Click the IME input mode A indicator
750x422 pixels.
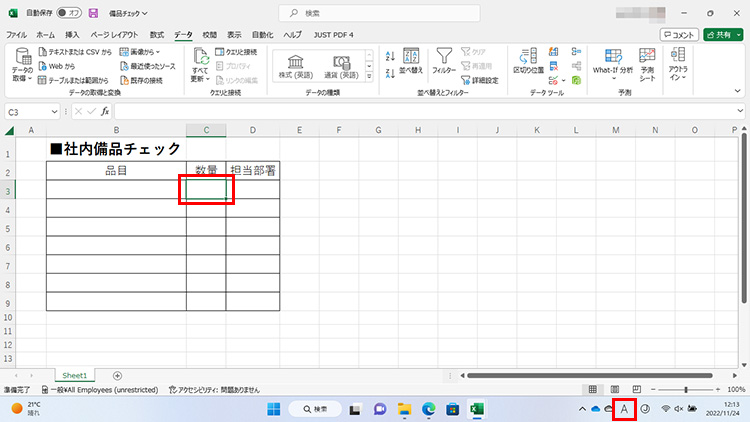(x=624, y=408)
